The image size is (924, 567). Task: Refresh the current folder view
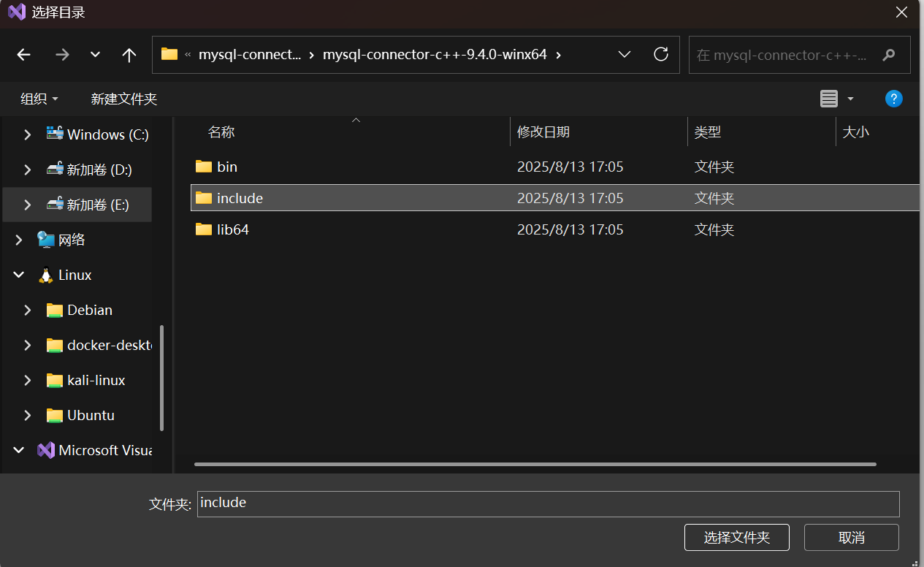pos(661,54)
